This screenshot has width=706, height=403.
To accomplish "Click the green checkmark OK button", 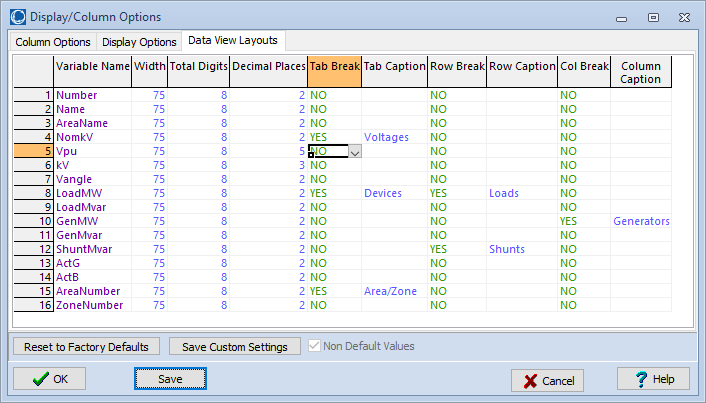I will (x=49, y=380).
